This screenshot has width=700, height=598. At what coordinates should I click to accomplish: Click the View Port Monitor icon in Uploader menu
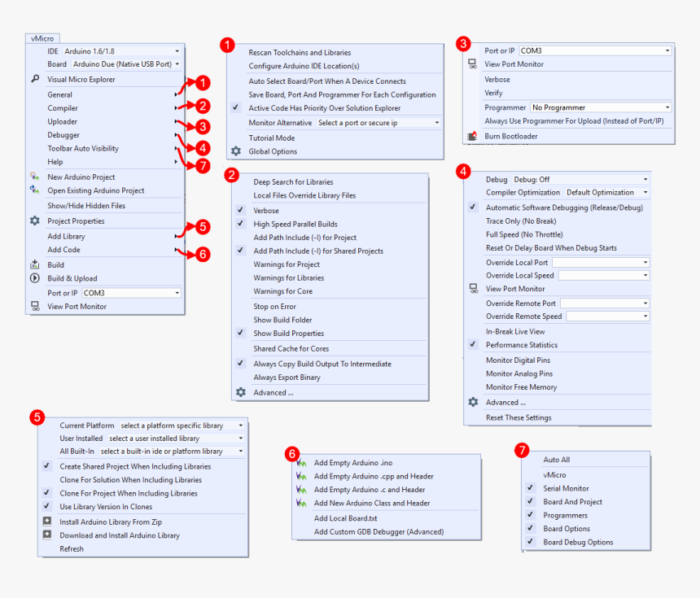[x=472, y=63]
